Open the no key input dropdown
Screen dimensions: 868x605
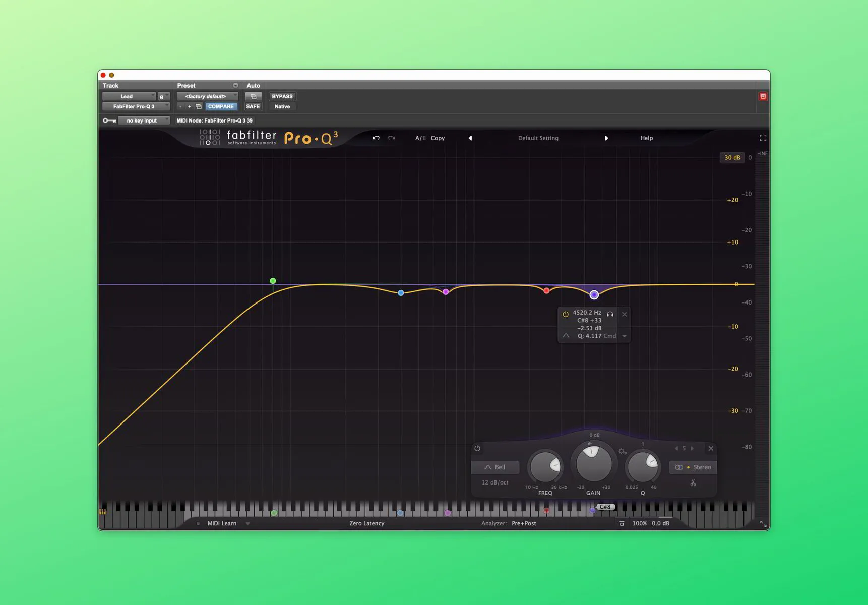point(144,120)
